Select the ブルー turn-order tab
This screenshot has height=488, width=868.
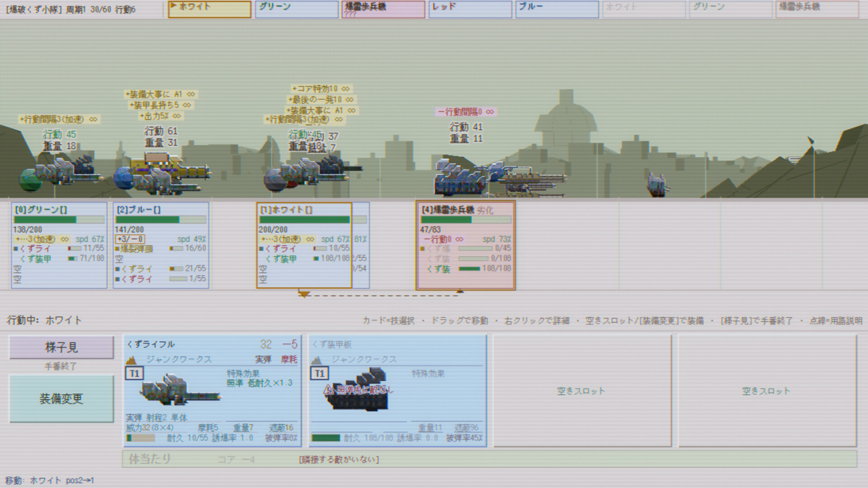pyautogui.click(x=557, y=9)
